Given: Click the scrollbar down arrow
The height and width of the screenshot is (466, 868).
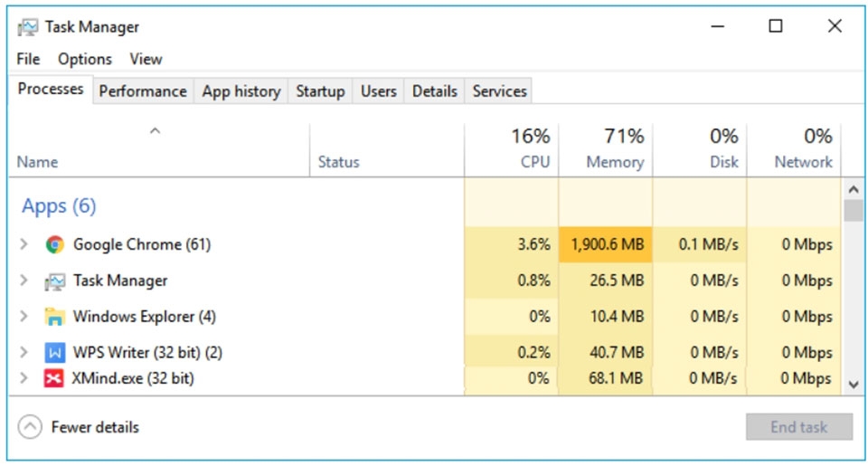Looking at the screenshot, I should tap(853, 384).
